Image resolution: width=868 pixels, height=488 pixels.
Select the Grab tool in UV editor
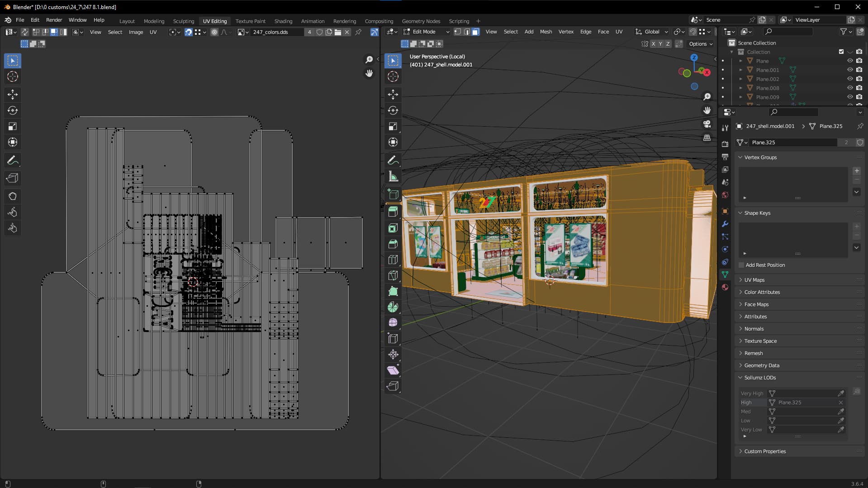coord(13,196)
